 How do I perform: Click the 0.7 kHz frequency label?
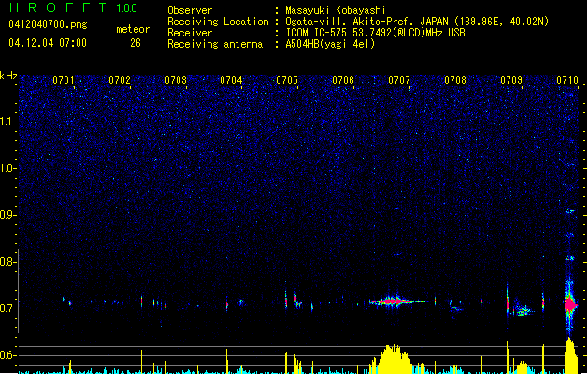point(7,309)
